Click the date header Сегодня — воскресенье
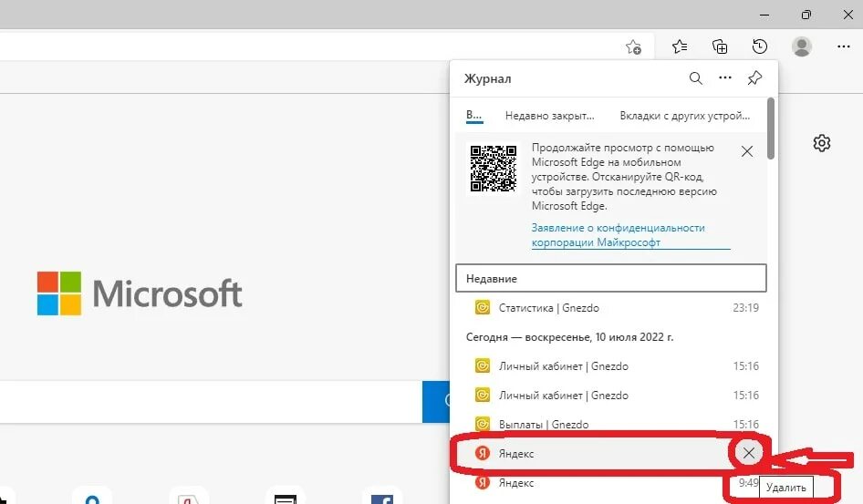This screenshot has height=504, width=863. (569, 337)
